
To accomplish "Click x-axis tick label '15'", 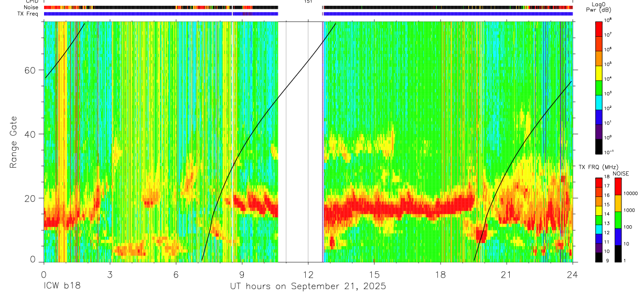I will coord(374,274).
